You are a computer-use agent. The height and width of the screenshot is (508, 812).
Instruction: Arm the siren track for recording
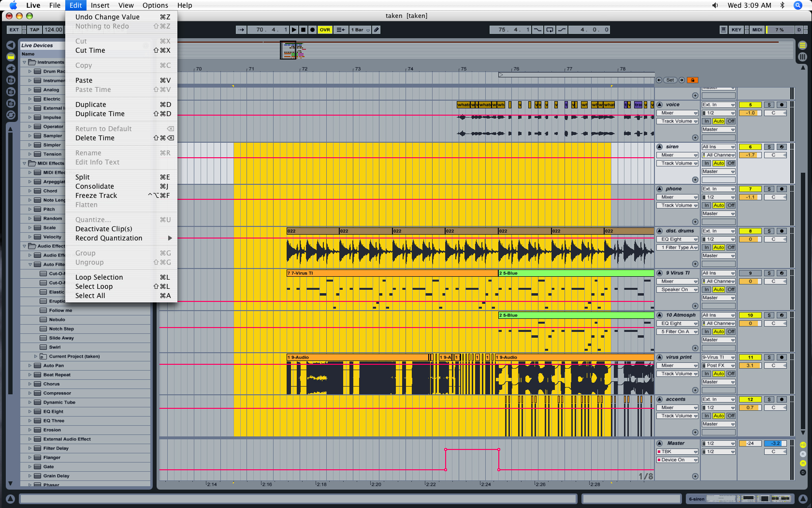(x=782, y=147)
